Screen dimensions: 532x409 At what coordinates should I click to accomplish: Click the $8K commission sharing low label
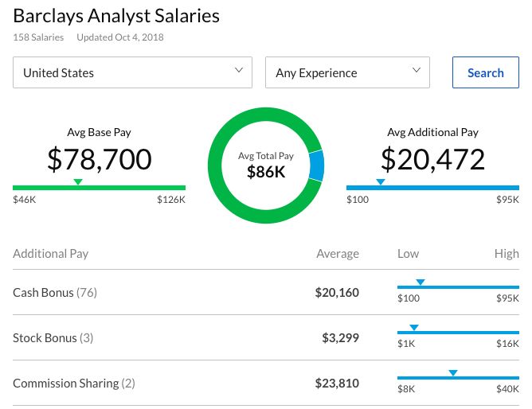[406, 388]
